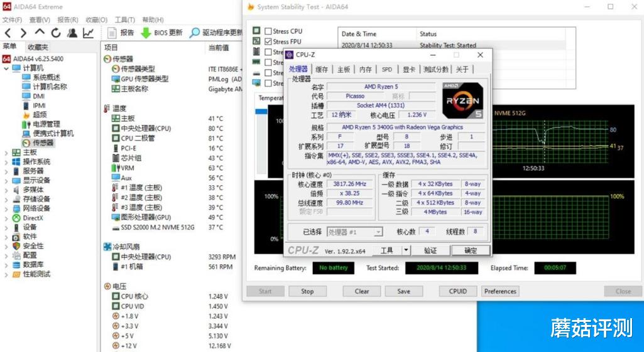Click the 驱动程序更新 toolbar button
This screenshot has width=644, height=352.
point(216,33)
